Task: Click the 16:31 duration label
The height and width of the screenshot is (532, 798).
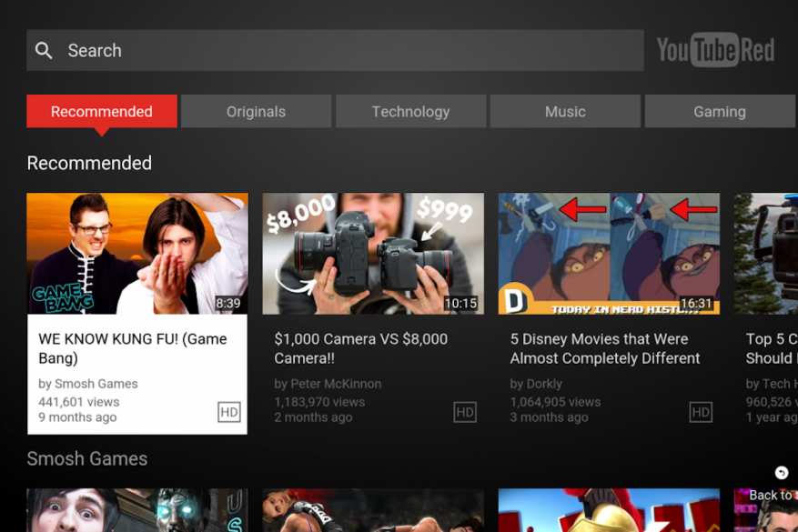Action: (x=696, y=303)
